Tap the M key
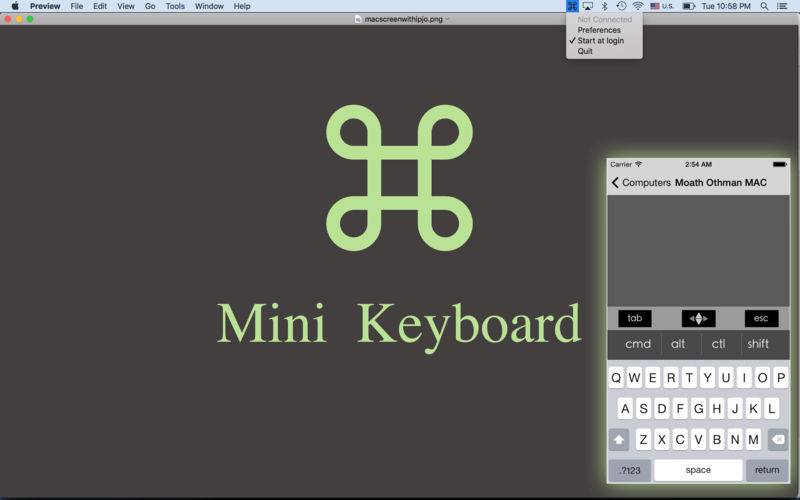Screen dimensions: 800x500 753,439
